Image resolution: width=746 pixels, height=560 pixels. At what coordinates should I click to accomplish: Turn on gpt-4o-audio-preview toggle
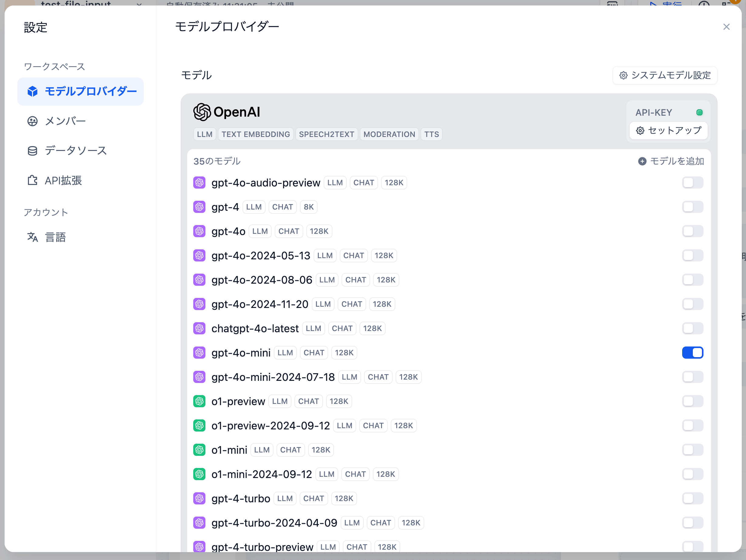(x=693, y=183)
